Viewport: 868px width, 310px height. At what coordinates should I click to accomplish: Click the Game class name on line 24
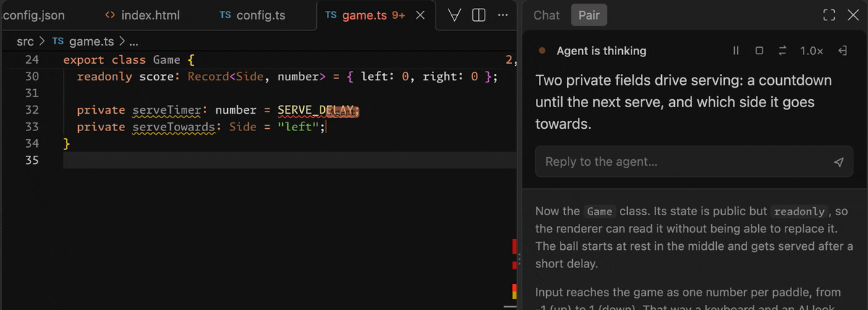coord(167,60)
